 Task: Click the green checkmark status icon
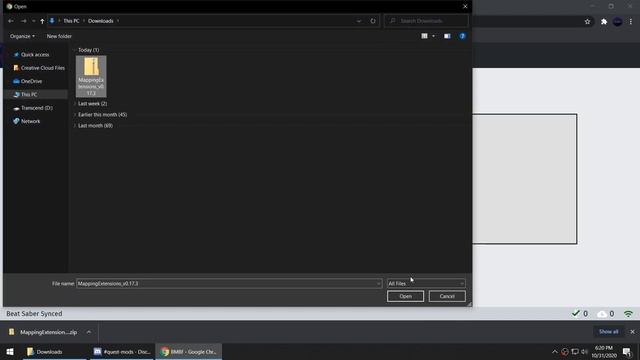point(576,313)
